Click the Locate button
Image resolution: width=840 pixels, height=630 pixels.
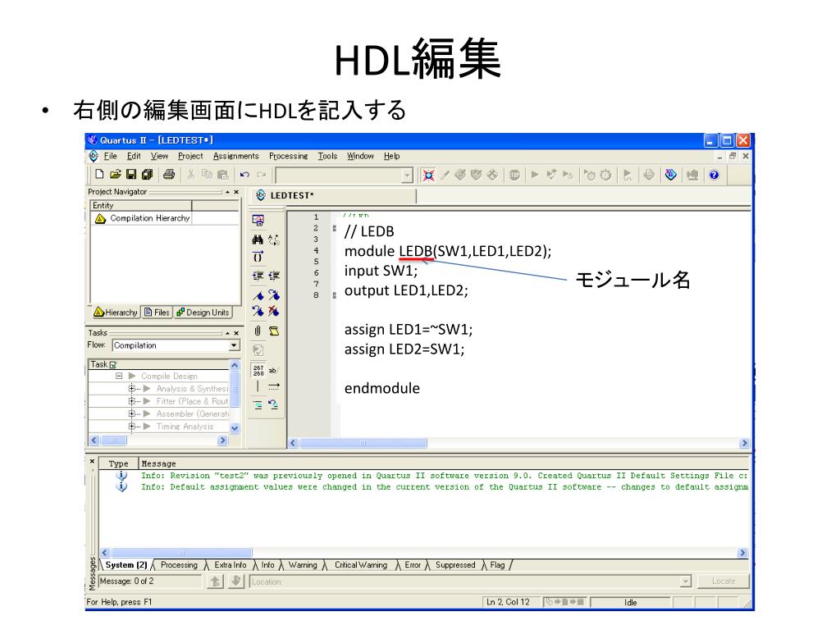tap(724, 582)
